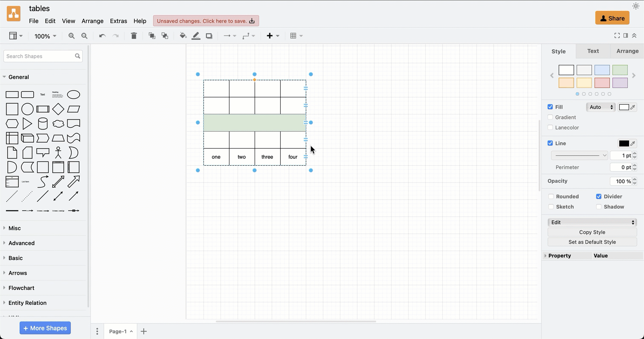The image size is (644, 339).
Task: Enable the Gradient checkbox
Action: pyautogui.click(x=551, y=117)
